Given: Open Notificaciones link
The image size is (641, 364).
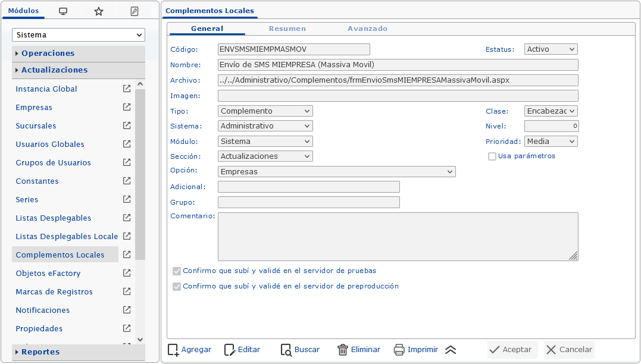Looking at the screenshot, I should 42,310.
